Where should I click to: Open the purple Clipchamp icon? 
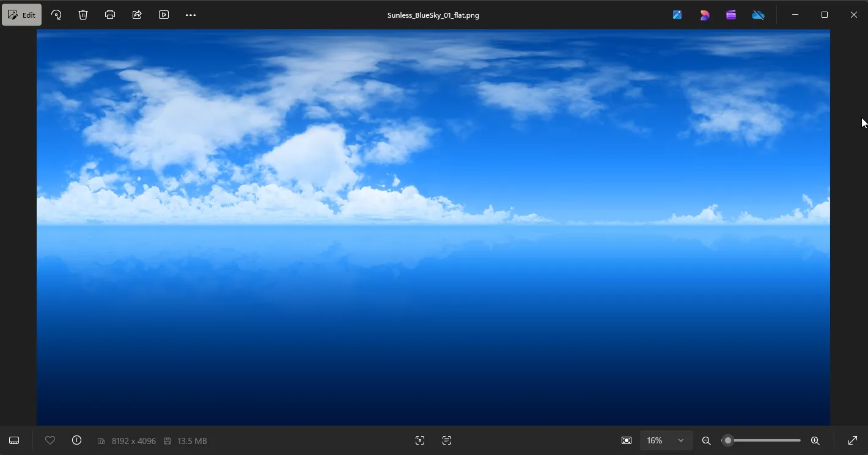[x=731, y=15]
